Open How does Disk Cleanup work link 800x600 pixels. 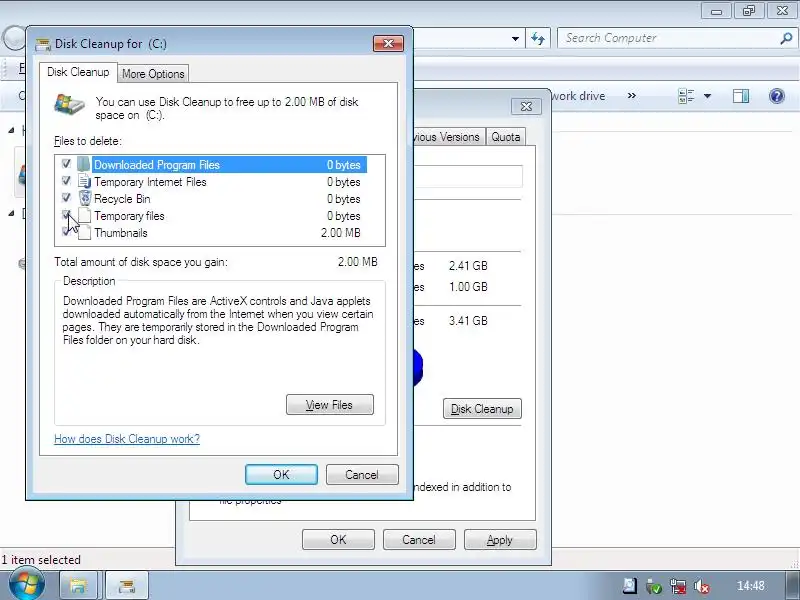tap(127, 439)
